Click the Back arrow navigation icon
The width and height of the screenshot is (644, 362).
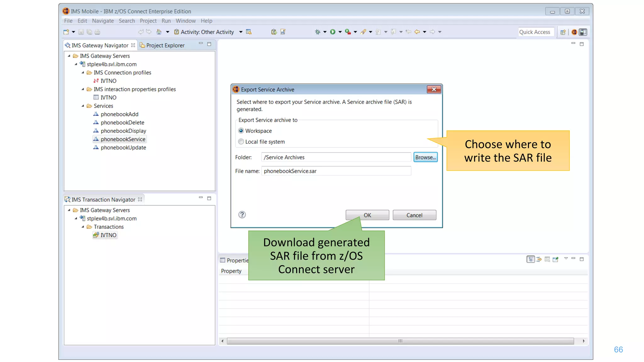coord(417,32)
